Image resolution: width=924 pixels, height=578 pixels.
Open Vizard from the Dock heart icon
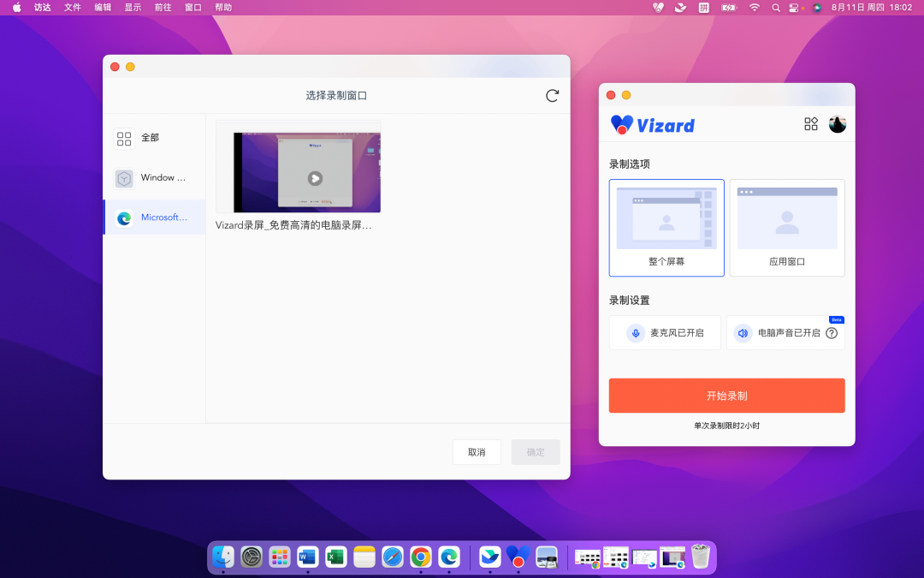point(517,556)
